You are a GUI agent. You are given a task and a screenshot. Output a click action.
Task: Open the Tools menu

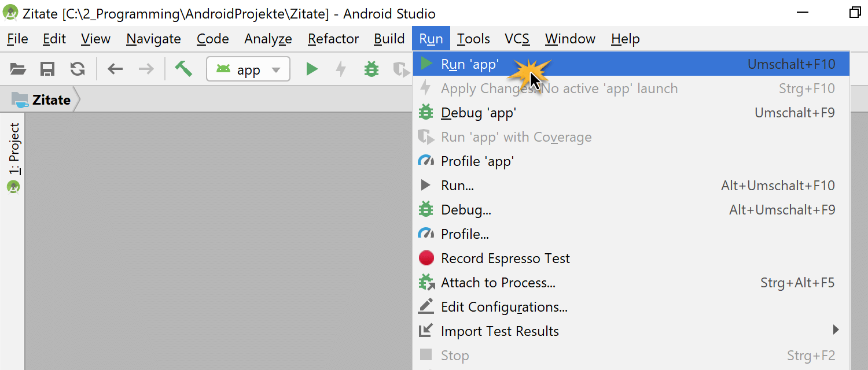473,39
